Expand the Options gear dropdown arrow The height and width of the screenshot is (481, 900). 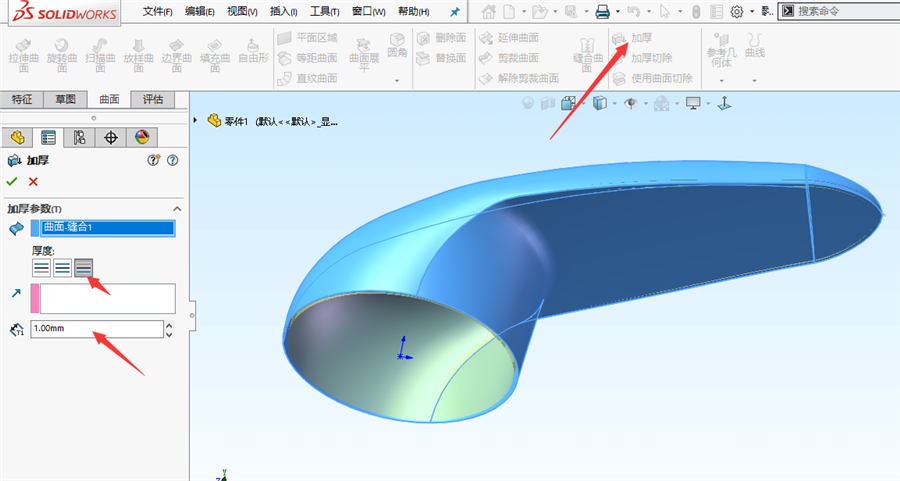[x=752, y=11]
